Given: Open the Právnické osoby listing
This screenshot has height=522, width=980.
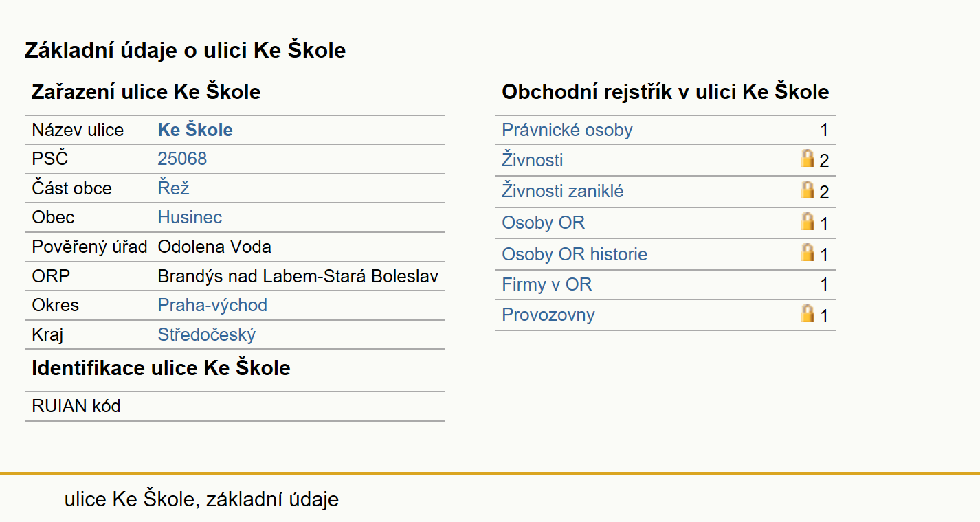Looking at the screenshot, I should tap(567, 130).
